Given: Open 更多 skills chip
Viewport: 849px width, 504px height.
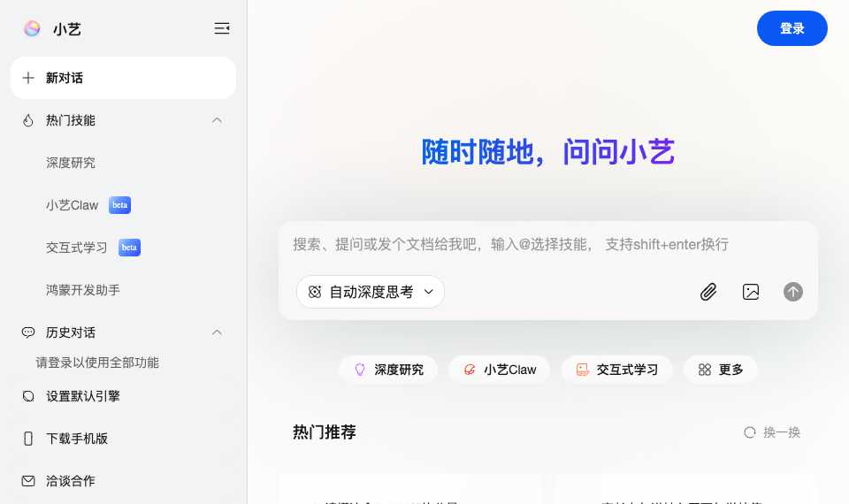Looking at the screenshot, I should (x=720, y=370).
